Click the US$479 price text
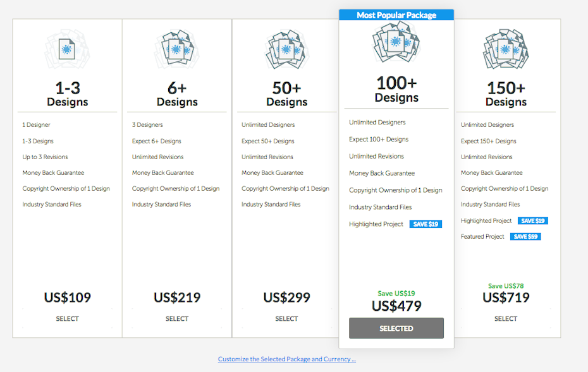The height and width of the screenshot is (372, 588). [x=396, y=306]
